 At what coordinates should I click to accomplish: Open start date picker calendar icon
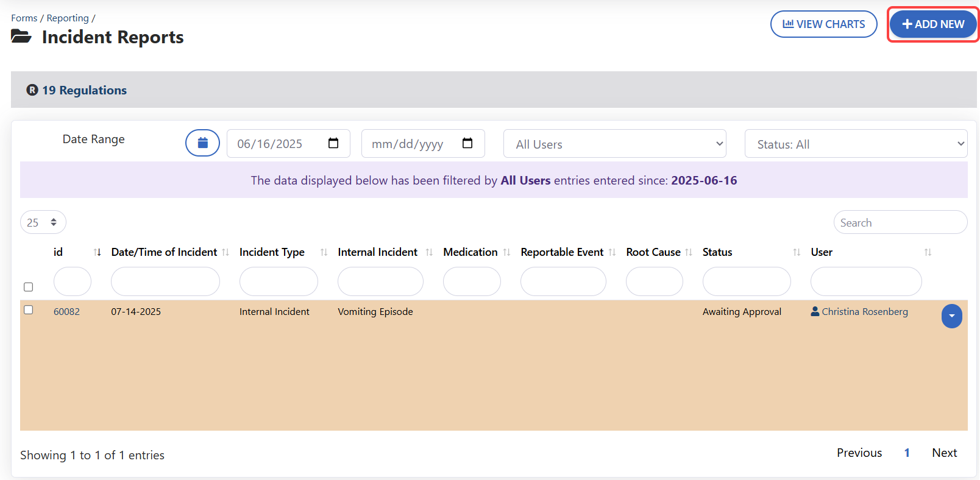pos(333,143)
